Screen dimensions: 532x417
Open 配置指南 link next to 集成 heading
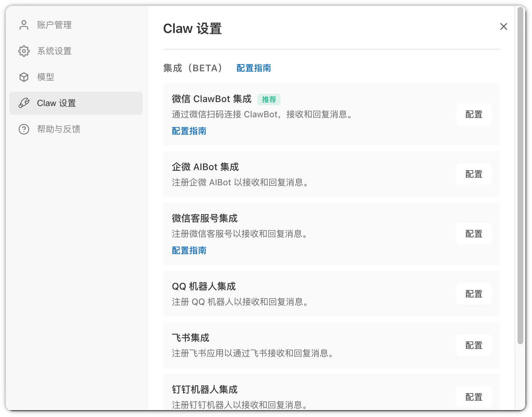(254, 68)
